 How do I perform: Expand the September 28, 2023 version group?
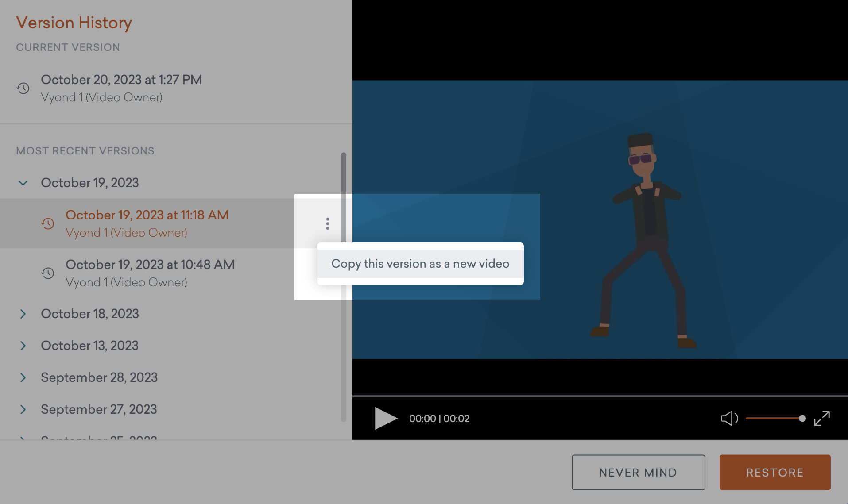point(23,377)
